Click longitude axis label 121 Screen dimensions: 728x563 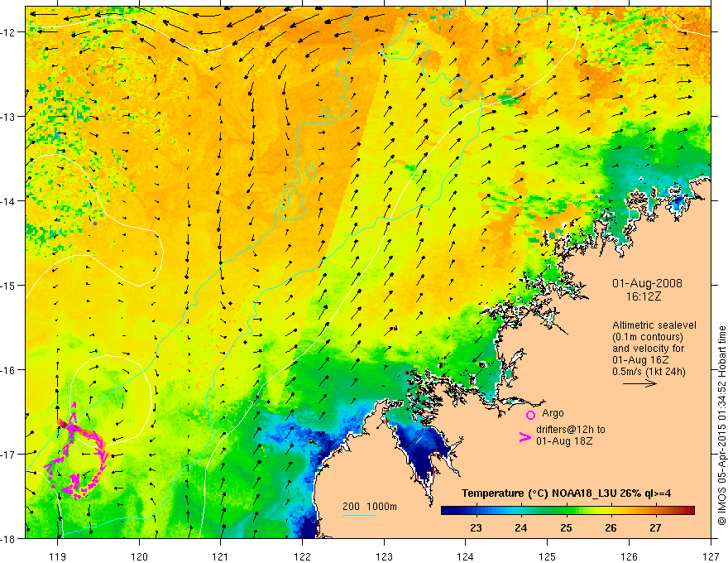(221, 556)
